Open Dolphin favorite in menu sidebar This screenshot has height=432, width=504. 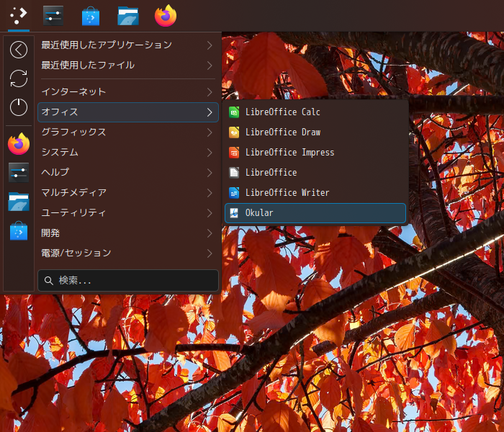(x=19, y=202)
